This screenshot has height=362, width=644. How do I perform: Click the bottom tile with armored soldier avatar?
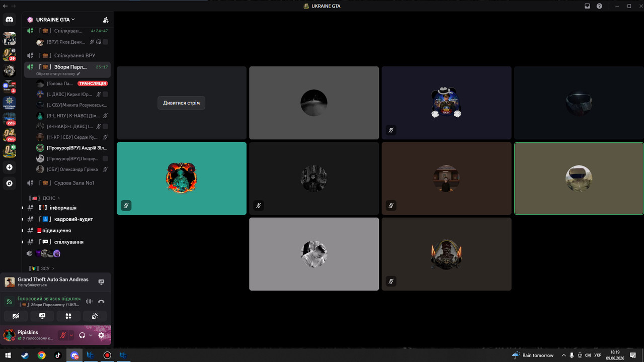pyautogui.click(x=446, y=254)
